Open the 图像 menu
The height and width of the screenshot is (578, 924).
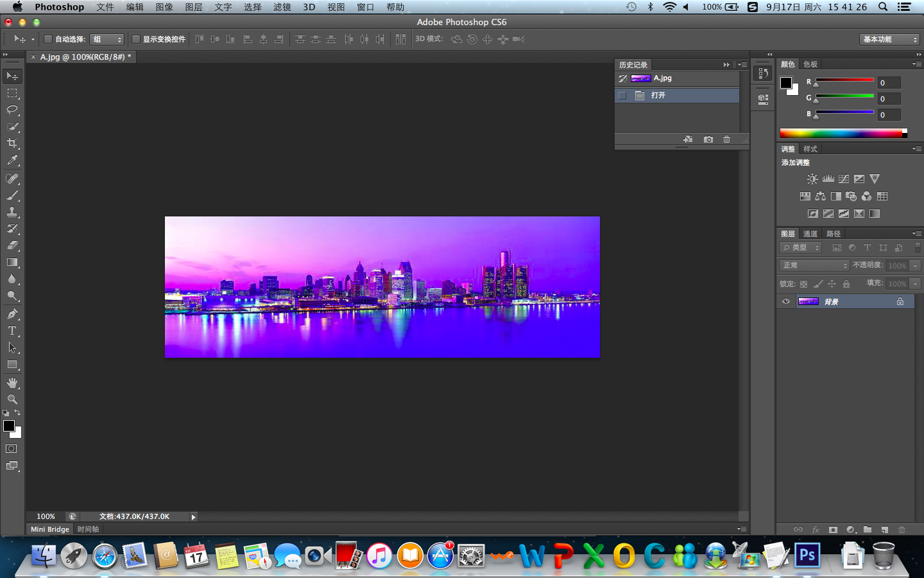tap(164, 7)
